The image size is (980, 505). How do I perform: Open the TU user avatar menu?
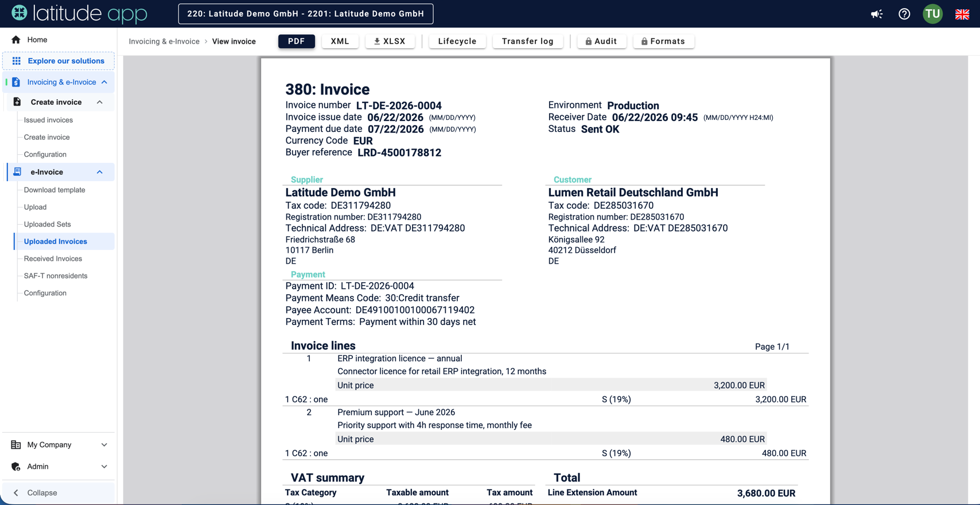tap(933, 14)
